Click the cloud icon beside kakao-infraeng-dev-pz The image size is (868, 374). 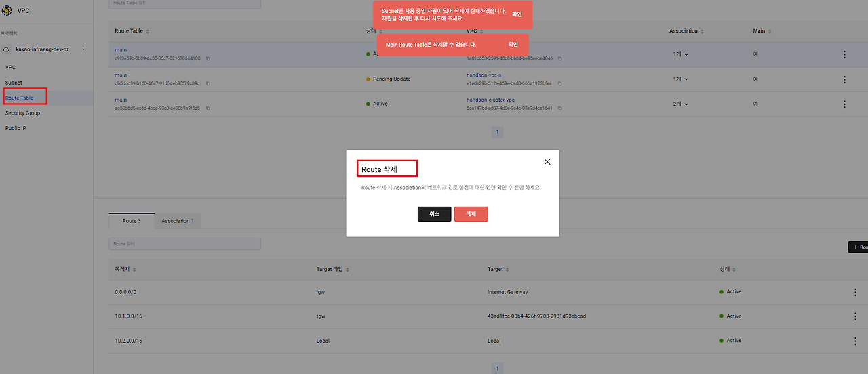7,49
